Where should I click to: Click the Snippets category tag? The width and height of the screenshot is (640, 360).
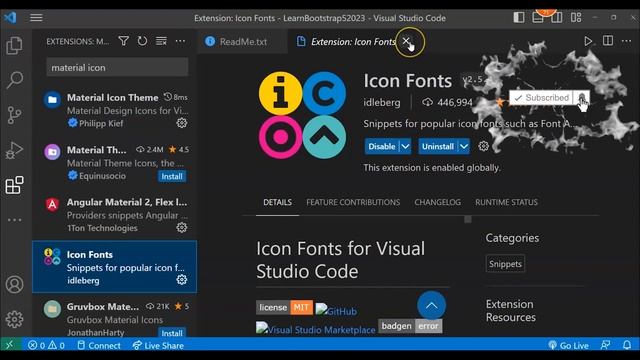coord(505,264)
